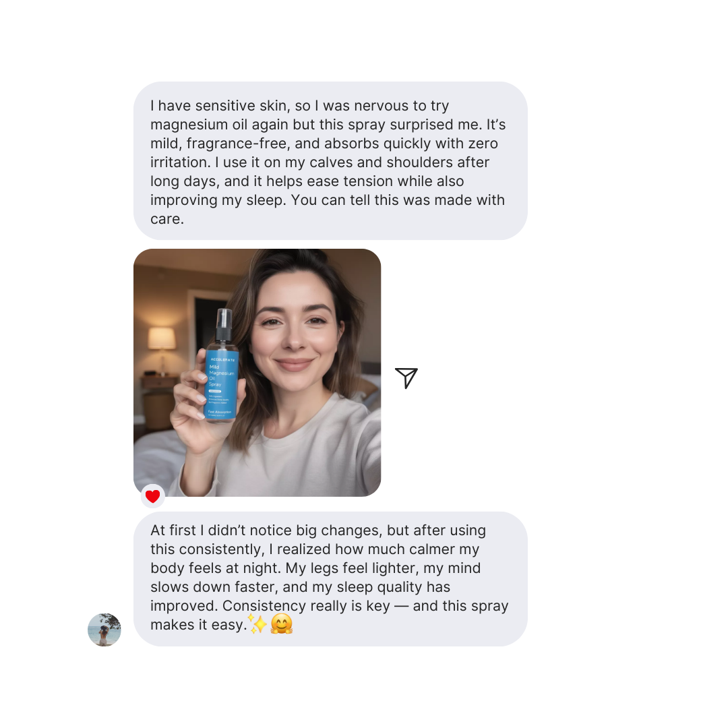
Task: Click the woman's face in the photo
Action: point(295,330)
